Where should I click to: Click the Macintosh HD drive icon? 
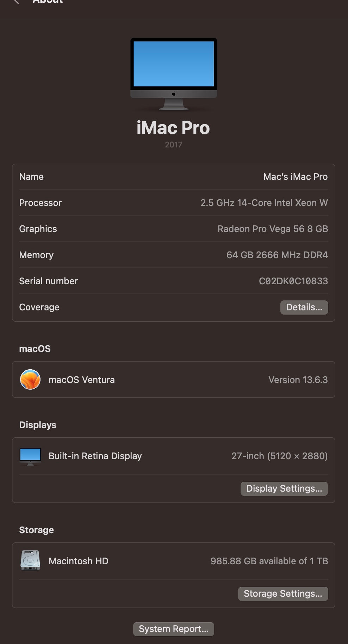pyautogui.click(x=30, y=560)
